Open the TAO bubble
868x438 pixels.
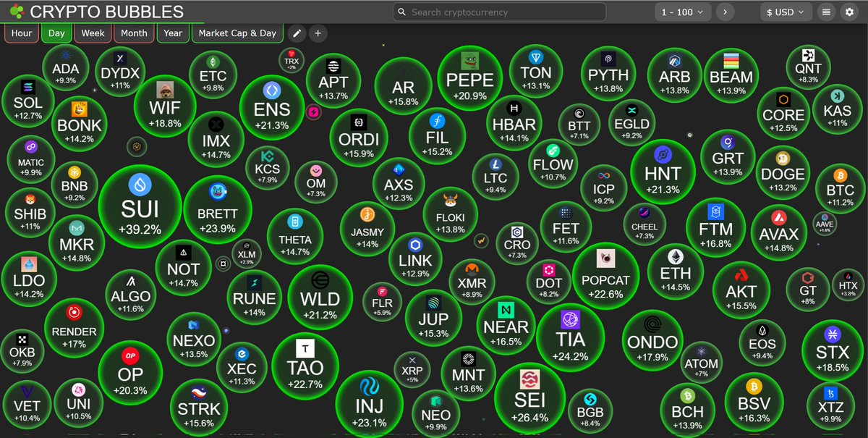(306, 366)
